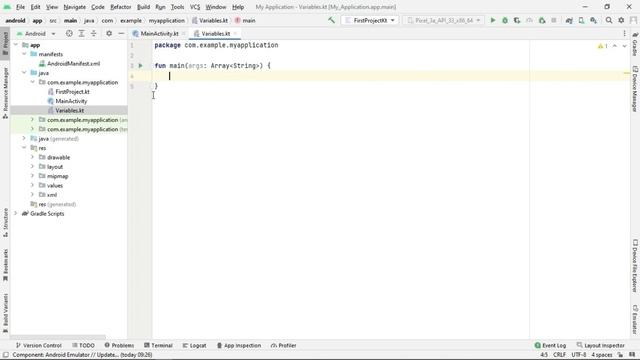Open the Refactor menu

coord(120,7)
